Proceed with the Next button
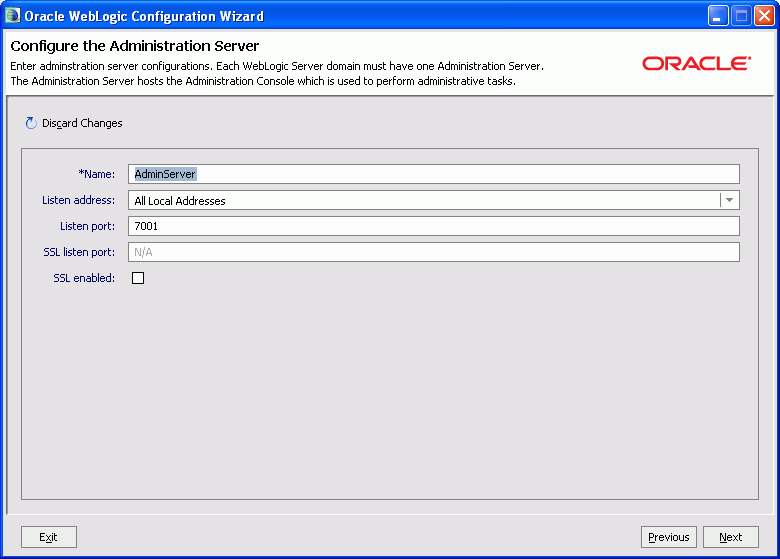Viewport: 780px width, 559px height. (731, 537)
